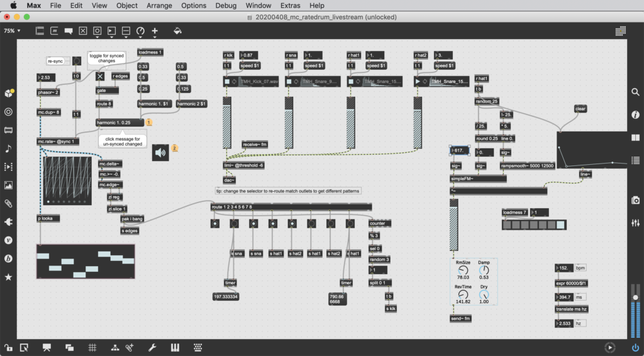
Task: Add a message box from top toolbar
Action: pyautogui.click(x=54, y=31)
